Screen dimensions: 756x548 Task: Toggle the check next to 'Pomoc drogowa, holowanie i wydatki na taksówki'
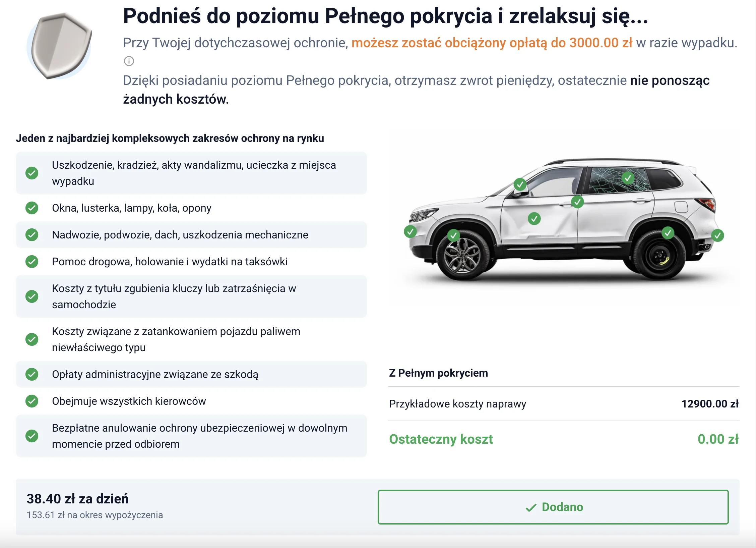pos(31,262)
